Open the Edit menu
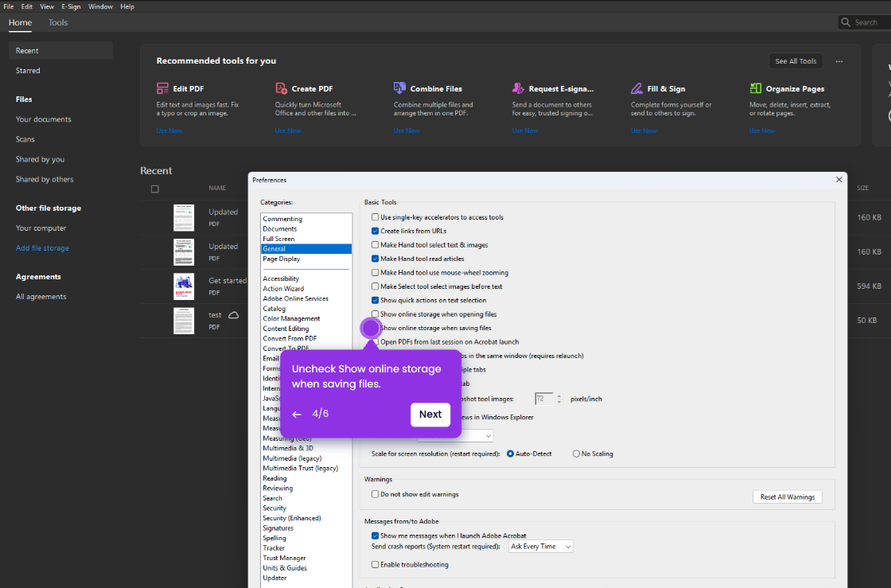This screenshot has width=891, height=588. (27, 6)
